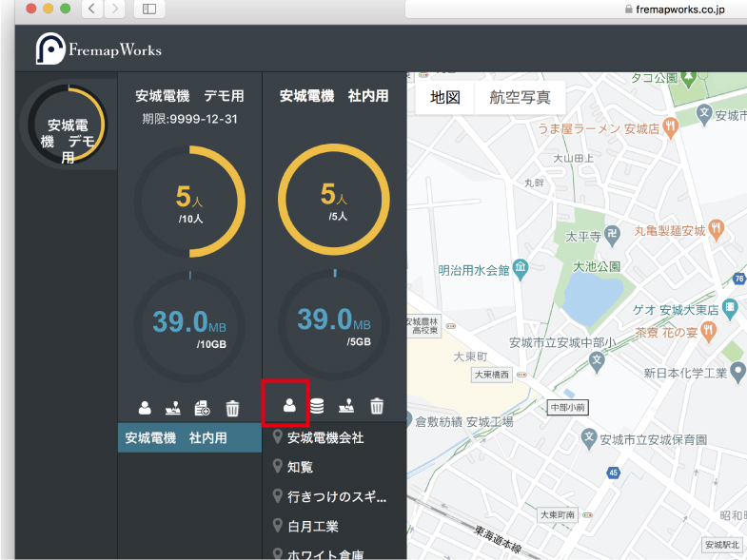Click the user icon in the デモ用 panel
Image resolution: width=747 pixels, height=560 pixels.
coord(145,408)
